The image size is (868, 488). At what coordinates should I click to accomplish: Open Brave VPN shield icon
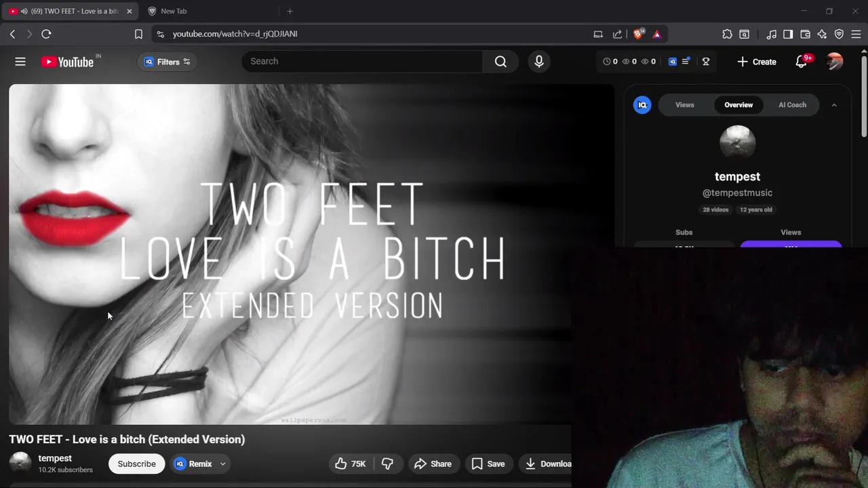pos(839,34)
